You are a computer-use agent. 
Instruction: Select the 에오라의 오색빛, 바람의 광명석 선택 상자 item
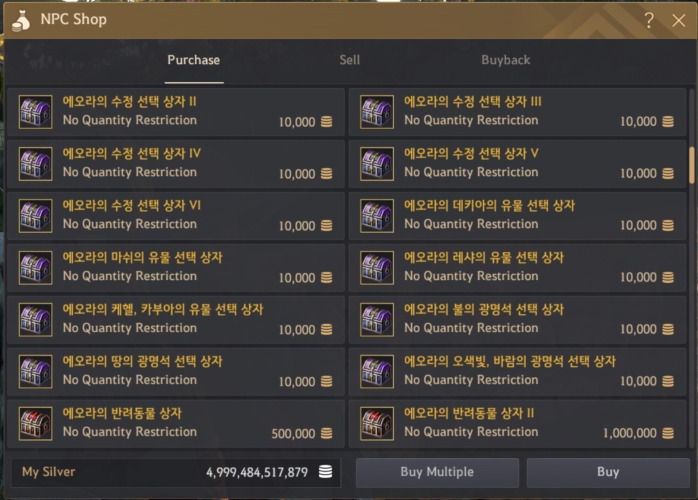(x=517, y=372)
